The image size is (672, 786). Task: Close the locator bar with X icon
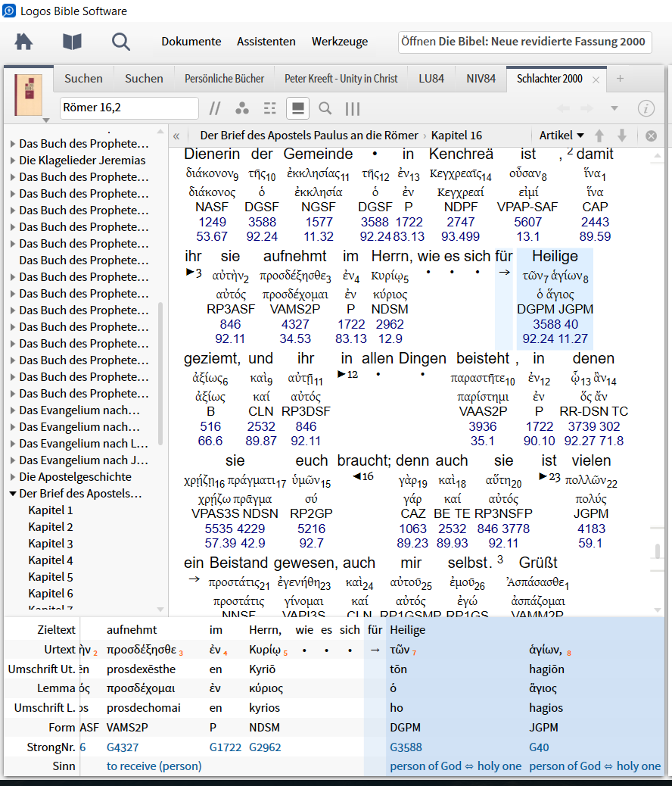click(651, 136)
